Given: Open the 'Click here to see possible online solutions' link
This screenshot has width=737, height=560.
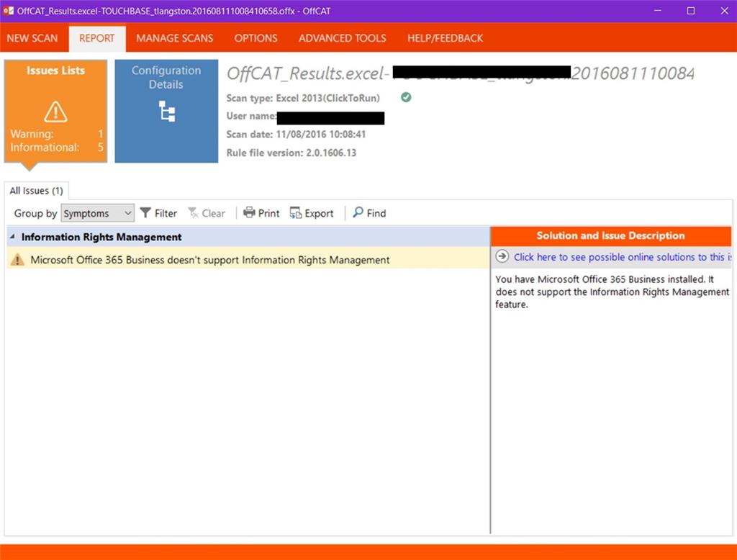Looking at the screenshot, I should click(x=623, y=257).
